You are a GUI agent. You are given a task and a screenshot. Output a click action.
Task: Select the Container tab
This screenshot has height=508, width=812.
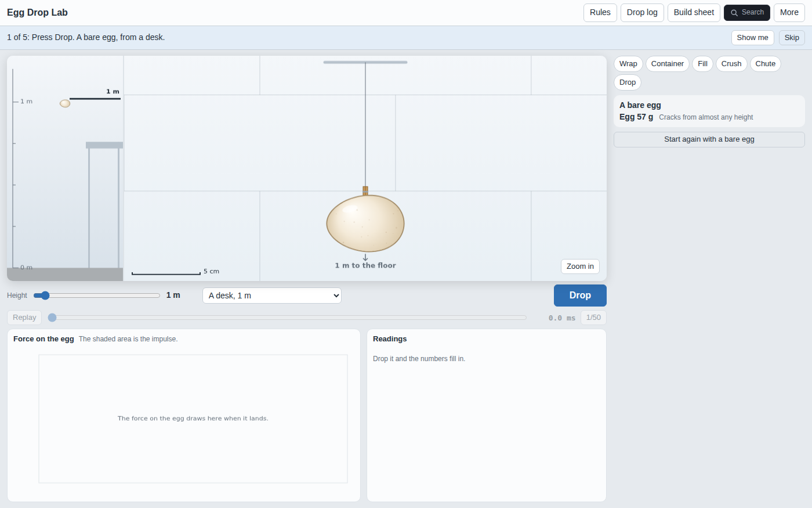pos(668,64)
